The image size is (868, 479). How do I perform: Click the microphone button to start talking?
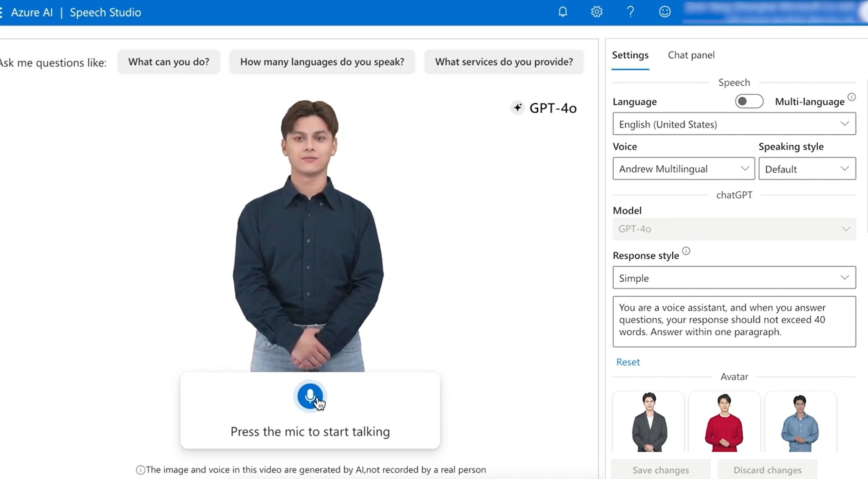click(310, 396)
